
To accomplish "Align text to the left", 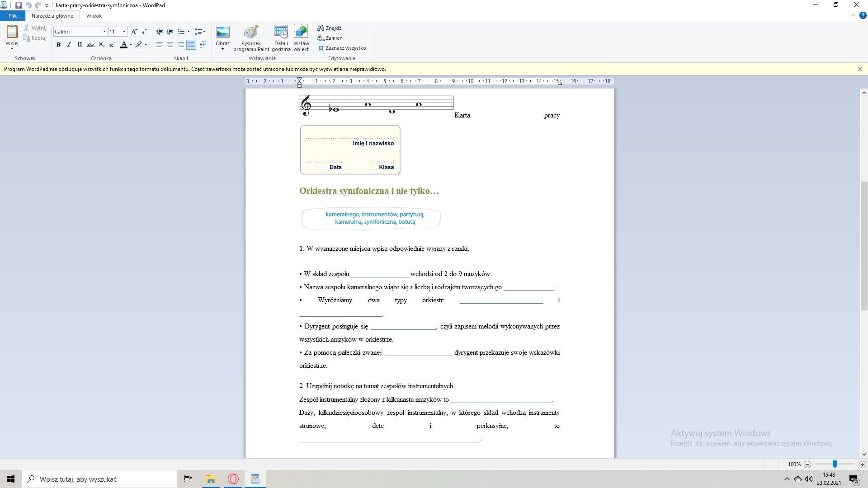I will tap(160, 45).
